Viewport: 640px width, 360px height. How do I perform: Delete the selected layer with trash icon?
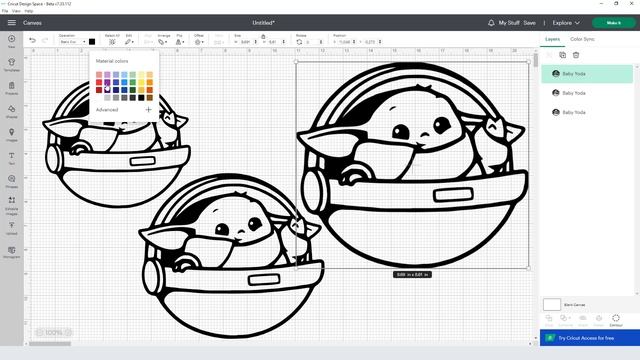coord(576,55)
